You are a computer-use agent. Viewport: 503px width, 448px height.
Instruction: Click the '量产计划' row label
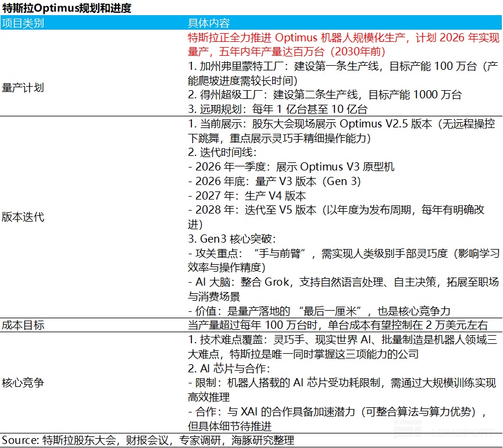click(23, 88)
